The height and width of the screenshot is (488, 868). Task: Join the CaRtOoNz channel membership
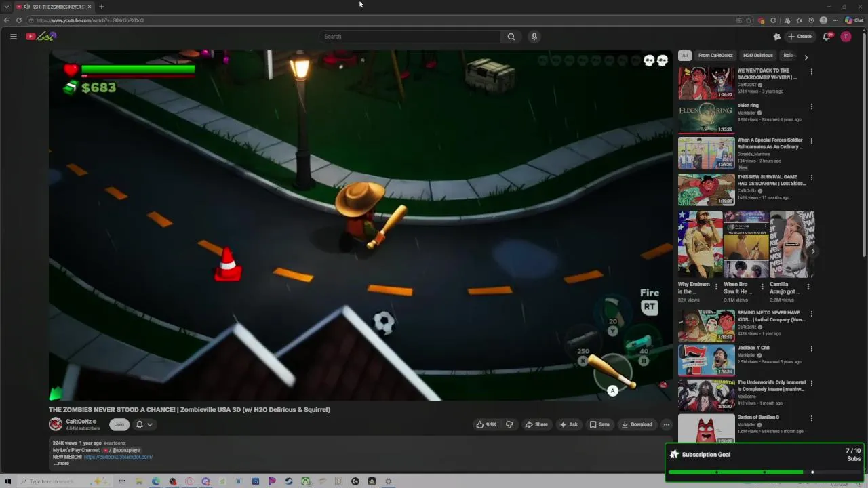(x=119, y=424)
